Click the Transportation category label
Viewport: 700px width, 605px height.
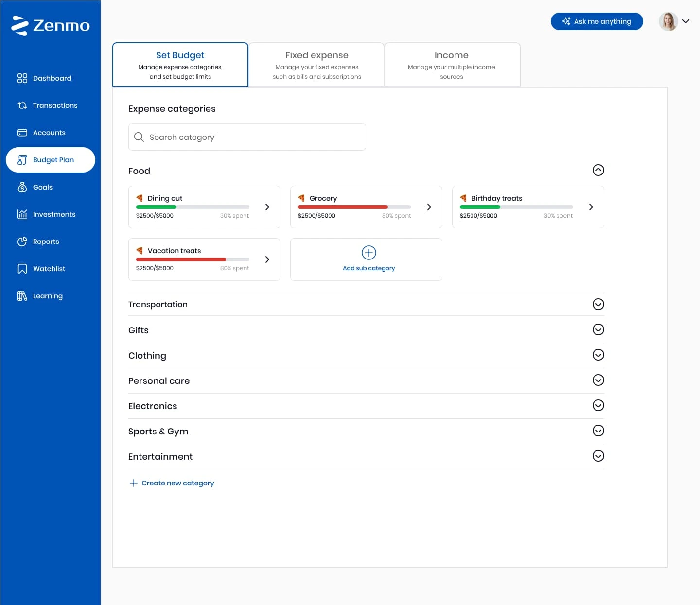tap(158, 304)
